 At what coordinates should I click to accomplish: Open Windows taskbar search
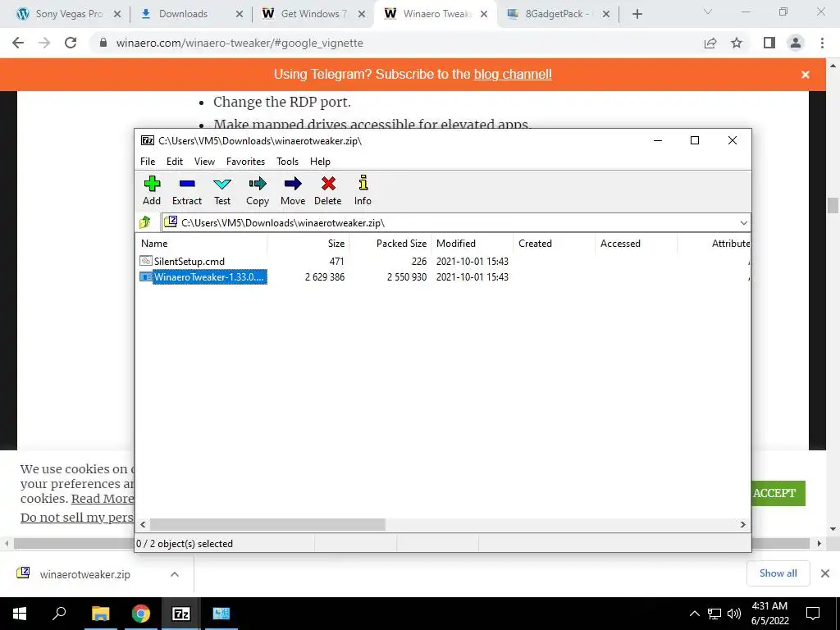(59, 614)
